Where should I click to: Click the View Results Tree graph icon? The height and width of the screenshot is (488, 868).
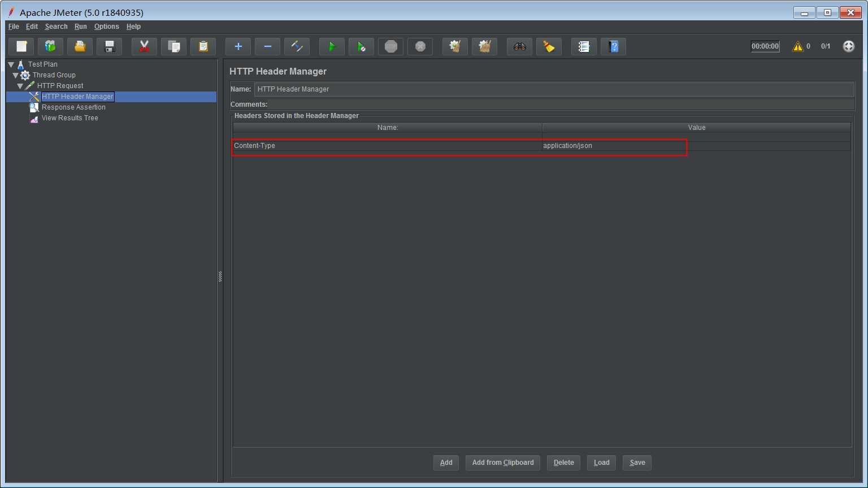coord(34,118)
